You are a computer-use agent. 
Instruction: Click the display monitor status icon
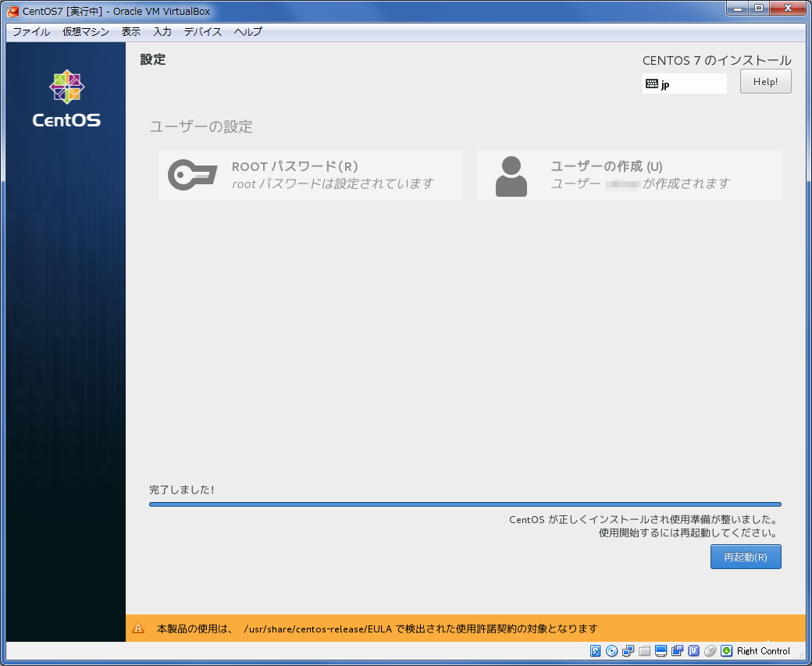pos(661,651)
